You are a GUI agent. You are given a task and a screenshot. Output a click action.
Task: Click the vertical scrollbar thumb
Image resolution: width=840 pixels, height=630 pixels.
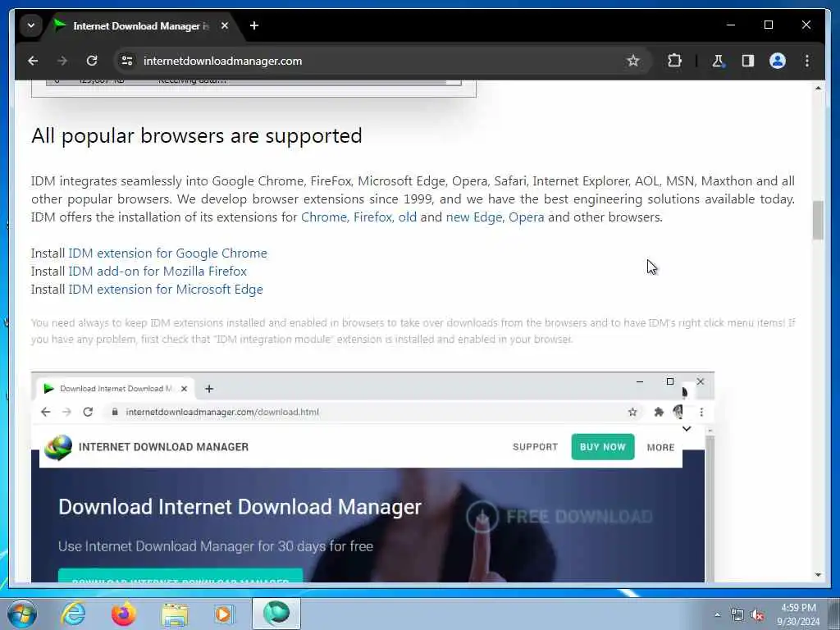pyautogui.click(x=818, y=220)
